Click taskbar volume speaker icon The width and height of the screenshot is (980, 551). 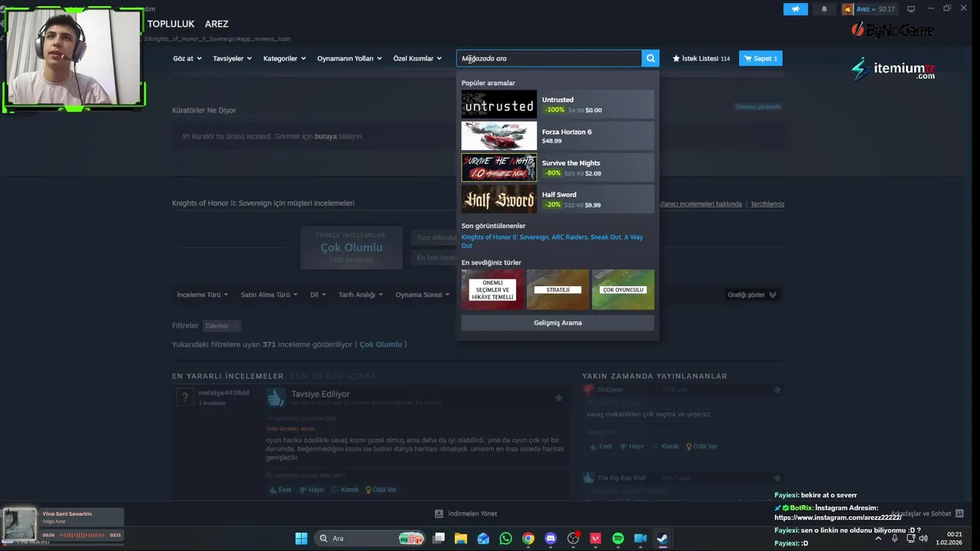pyautogui.click(x=923, y=538)
